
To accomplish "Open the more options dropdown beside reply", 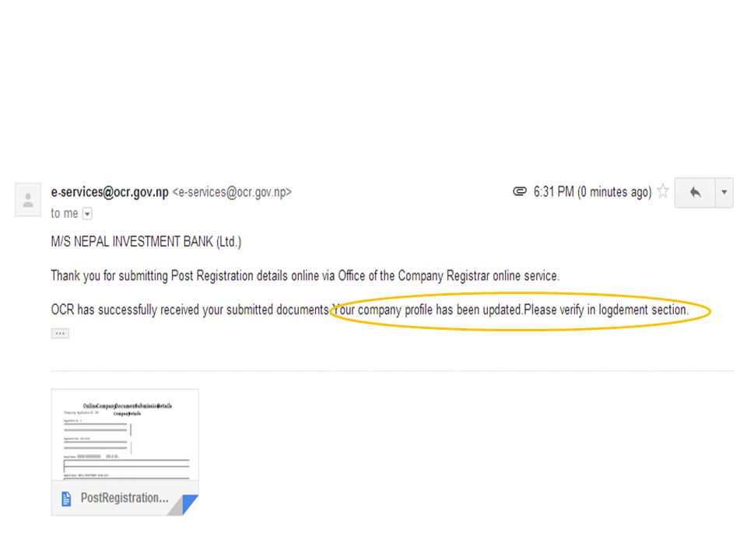I will click(x=724, y=192).
